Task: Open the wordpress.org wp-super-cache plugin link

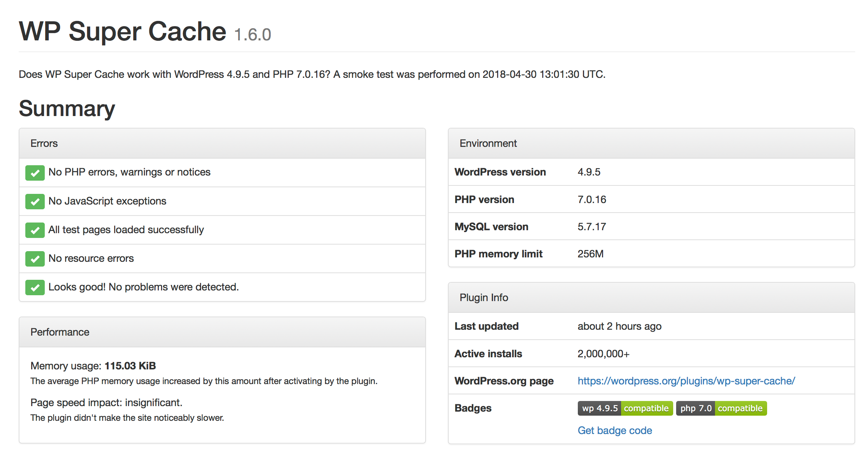Action: [x=686, y=381]
